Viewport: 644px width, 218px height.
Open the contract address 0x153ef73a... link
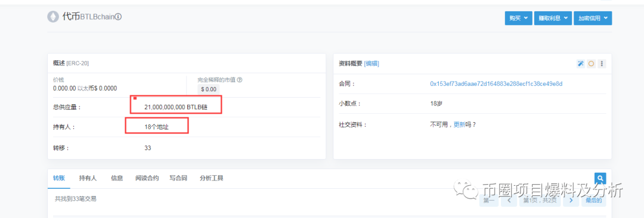click(496, 84)
